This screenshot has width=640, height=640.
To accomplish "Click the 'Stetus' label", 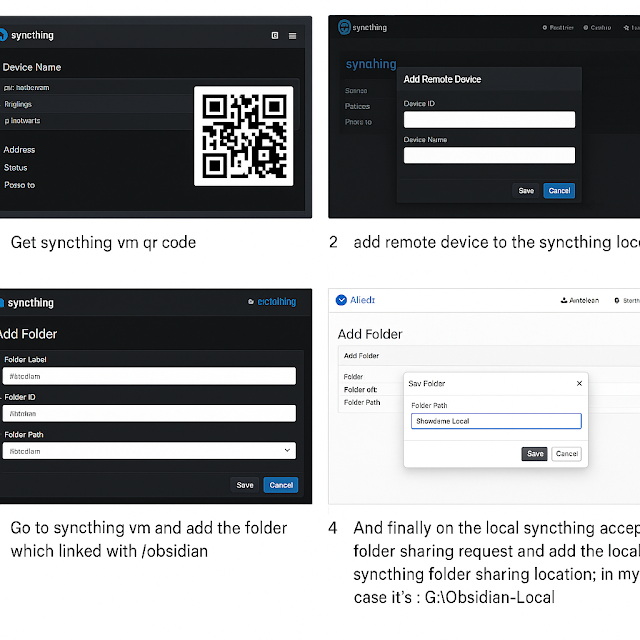I will (16, 168).
